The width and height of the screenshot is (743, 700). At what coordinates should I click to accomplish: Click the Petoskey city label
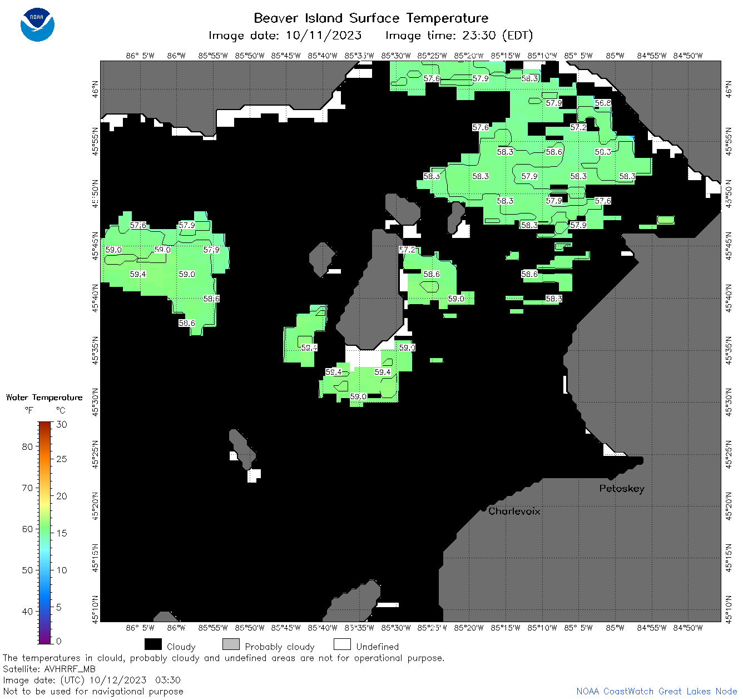pos(622,489)
